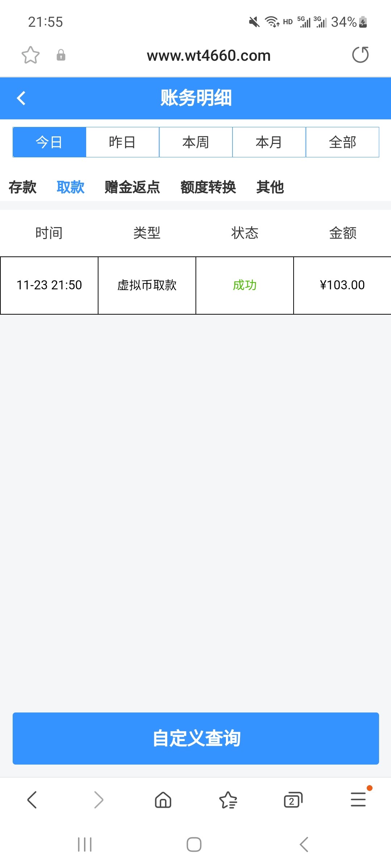Open the browser hamburger menu
This screenshot has height=868, width=391.
click(x=358, y=800)
